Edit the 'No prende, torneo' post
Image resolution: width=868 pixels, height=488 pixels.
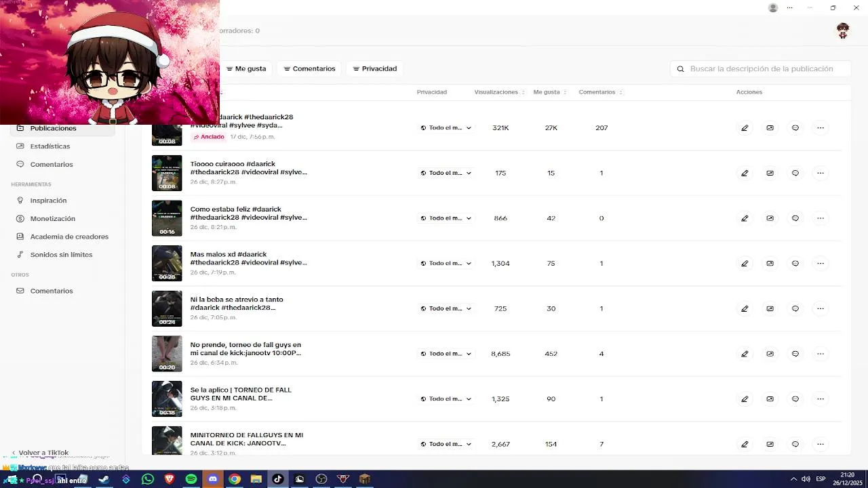(x=745, y=354)
